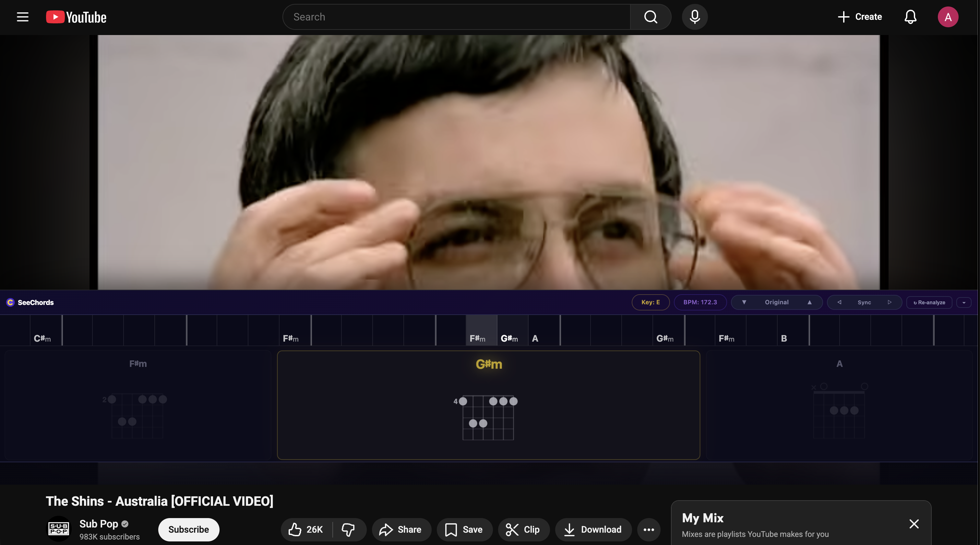Subscribe to the Sub Pop channel

pyautogui.click(x=188, y=529)
